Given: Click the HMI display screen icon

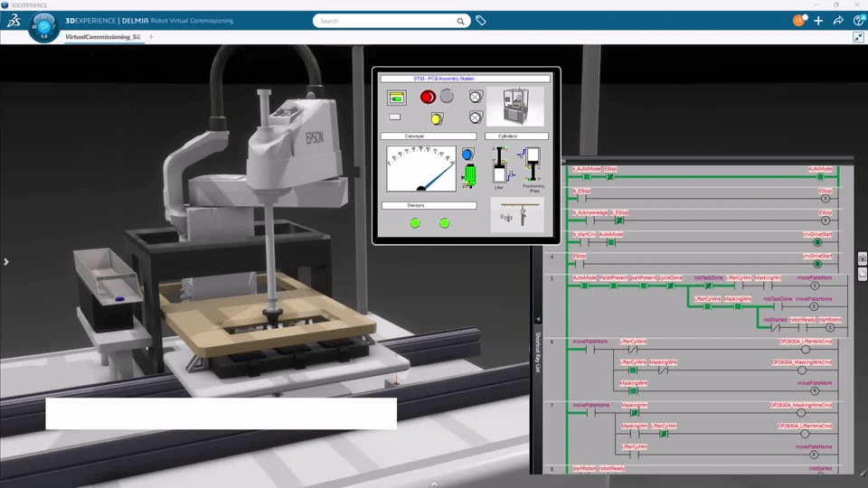Looking at the screenshot, I should point(396,98).
